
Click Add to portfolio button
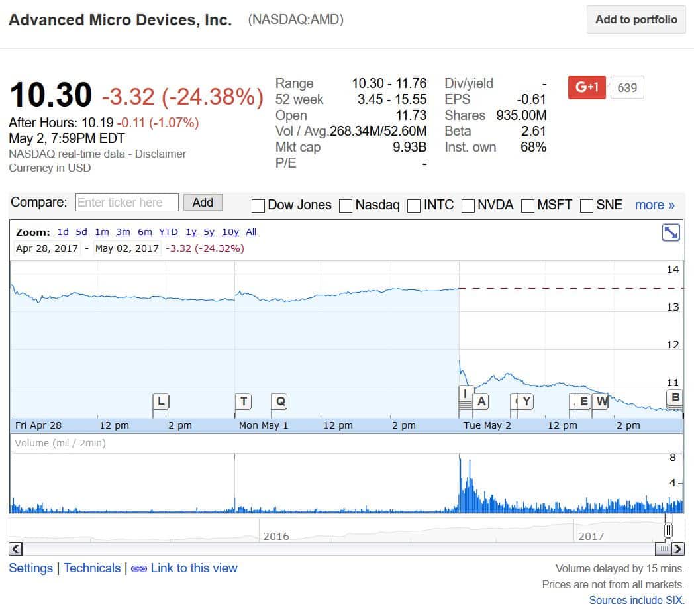click(x=636, y=19)
